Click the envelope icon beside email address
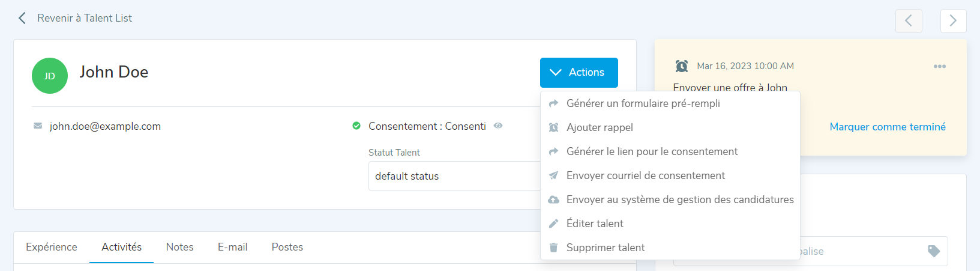Image resolution: width=980 pixels, height=271 pixels. (x=38, y=126)
